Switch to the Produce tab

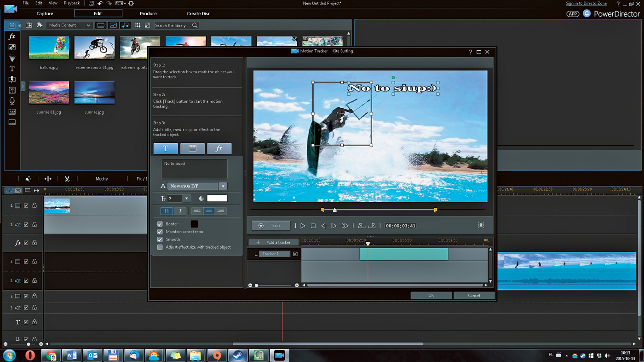[x=148, y=13]
